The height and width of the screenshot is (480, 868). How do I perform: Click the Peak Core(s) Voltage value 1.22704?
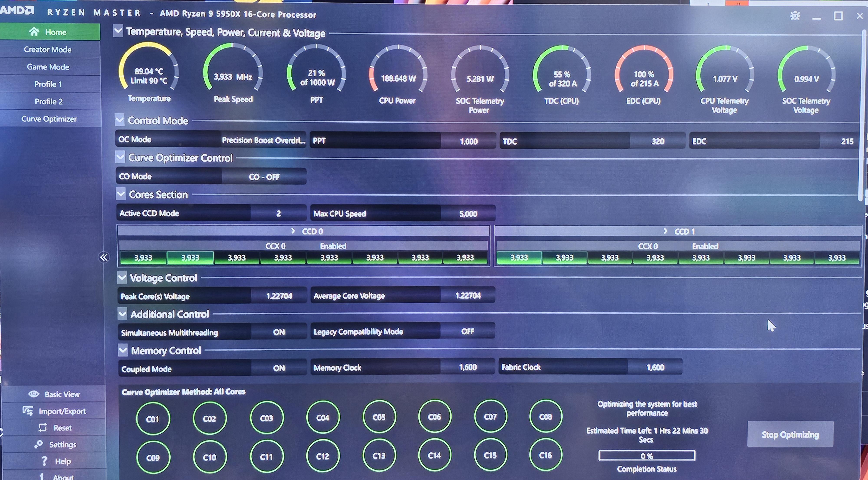[279, 296]
